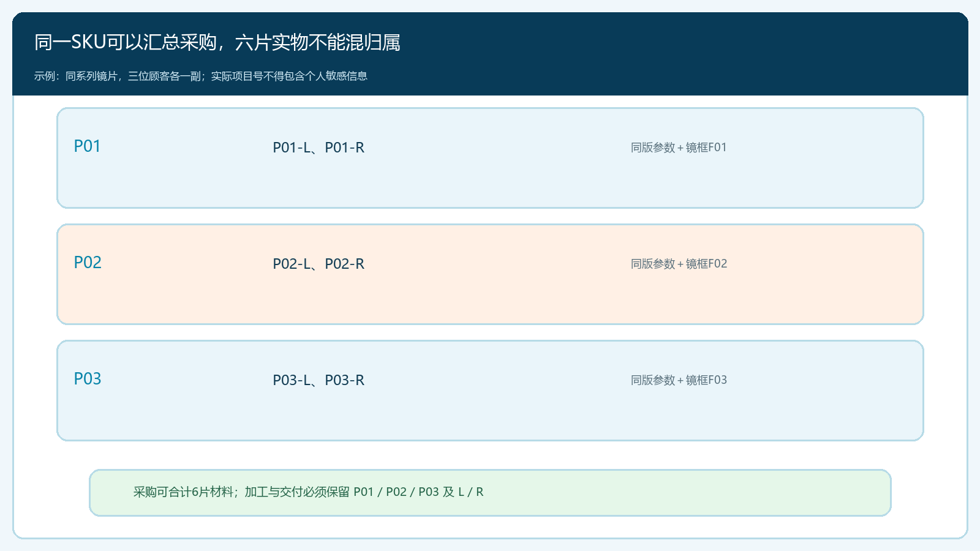Select the subtitle line starting with 示例

coord(201,76)
